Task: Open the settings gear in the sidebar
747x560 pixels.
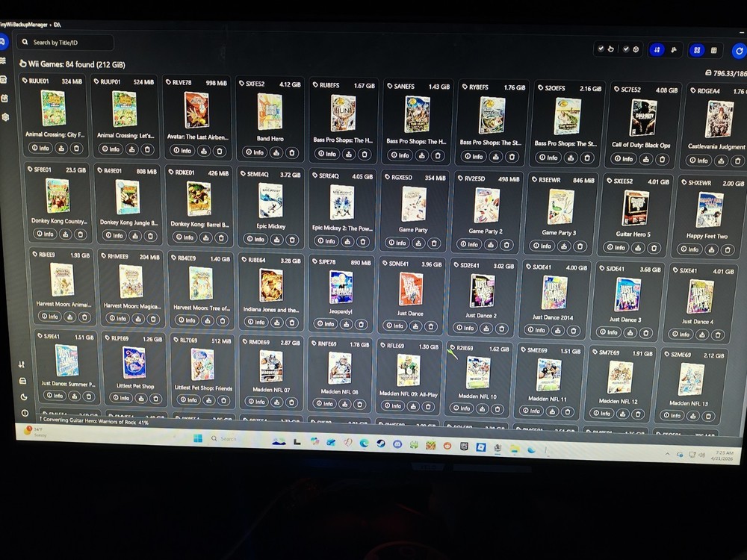Action: 5,117
